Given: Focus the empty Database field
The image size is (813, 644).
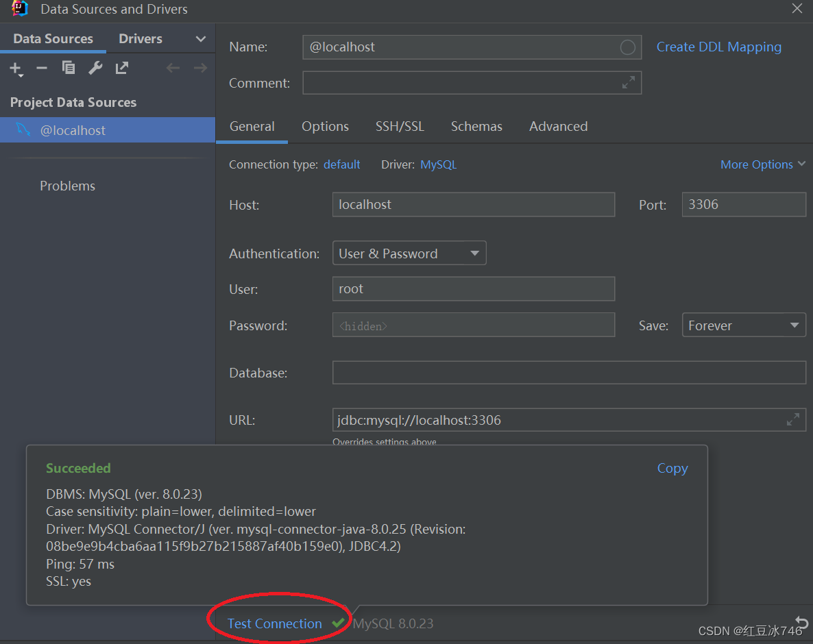Looking at the screenshot, I should 569,373.
